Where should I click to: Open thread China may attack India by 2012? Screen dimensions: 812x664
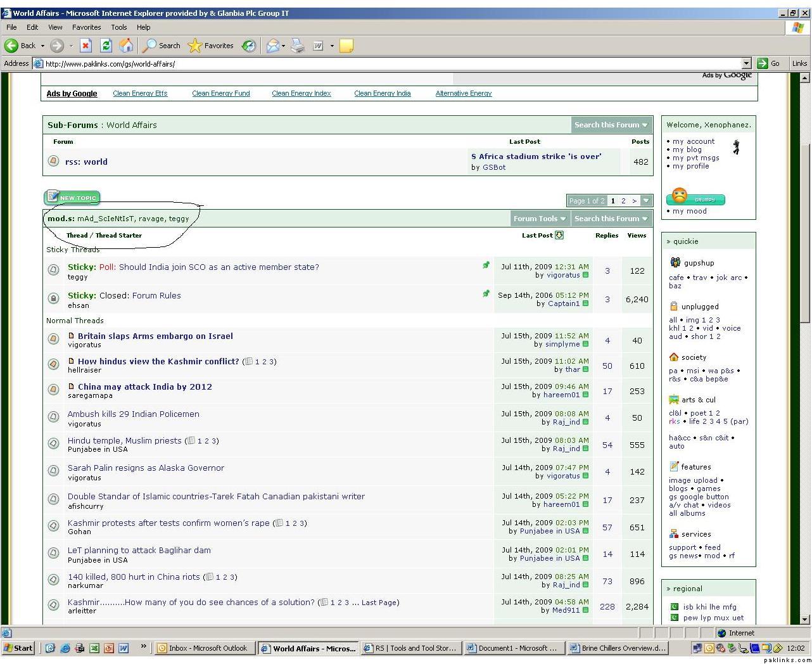(144, 386)
